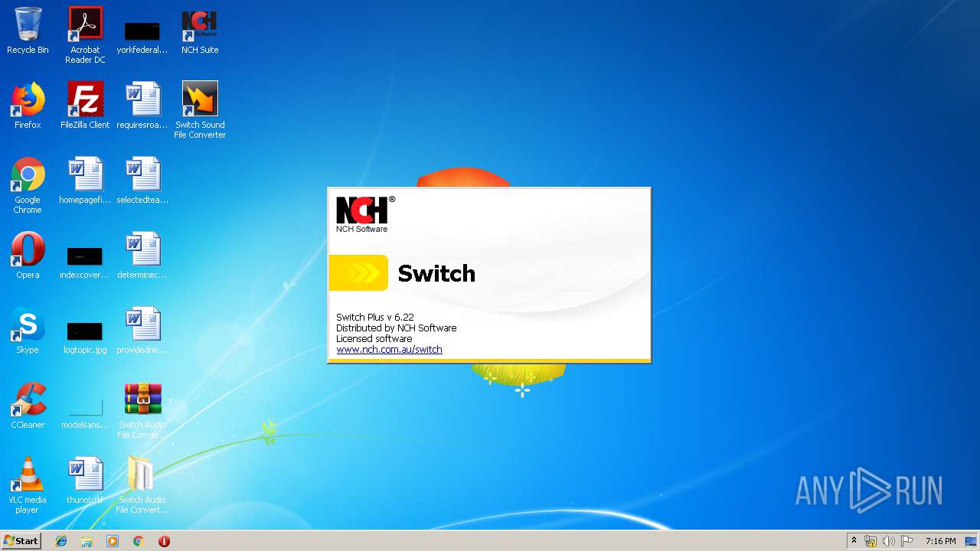Open Internet Explorer from the taskbar
This screenshot has width=980, height=551.
click(61, 541)
